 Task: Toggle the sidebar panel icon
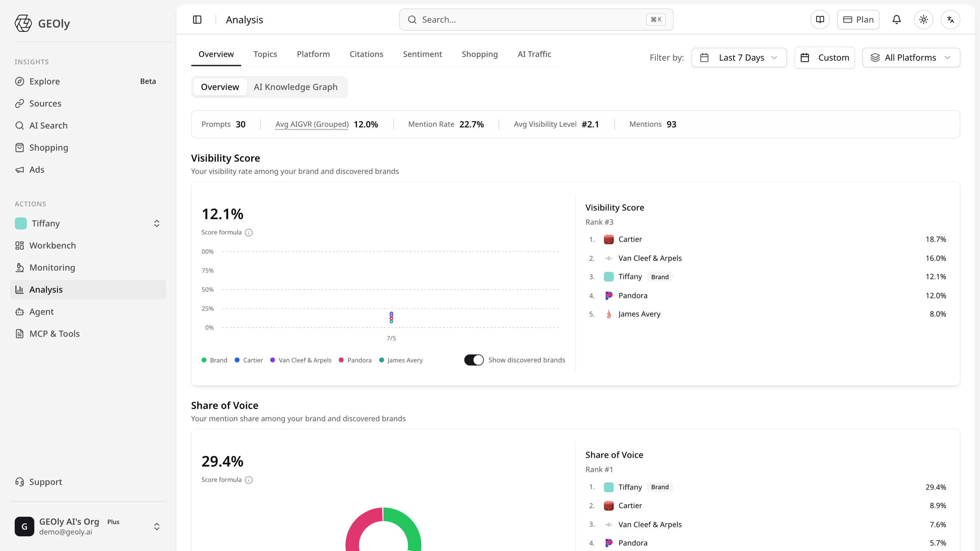pos(197,19)
